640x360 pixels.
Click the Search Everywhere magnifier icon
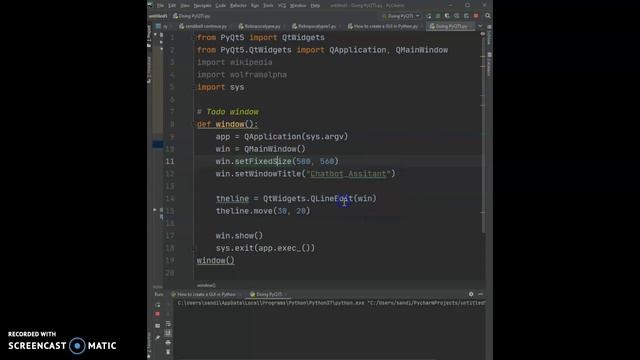(x=488, y=16)
